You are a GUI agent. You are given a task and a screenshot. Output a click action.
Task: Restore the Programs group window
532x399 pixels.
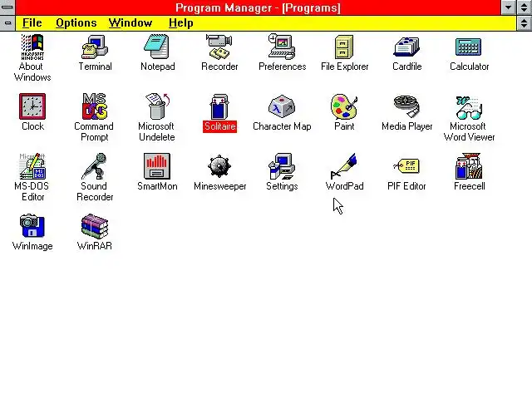pyautogui.click(x=525, y=23)
